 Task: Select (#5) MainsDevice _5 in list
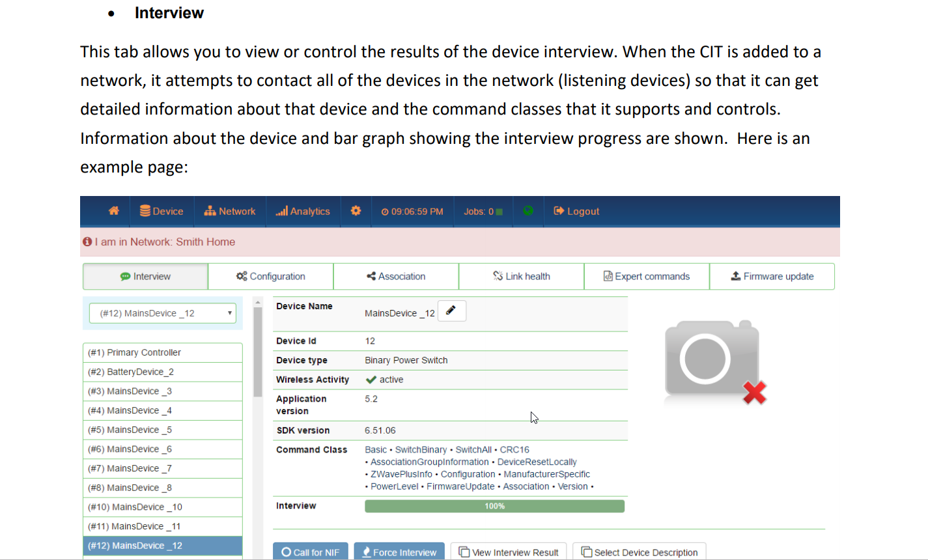[x=163, y=430]
